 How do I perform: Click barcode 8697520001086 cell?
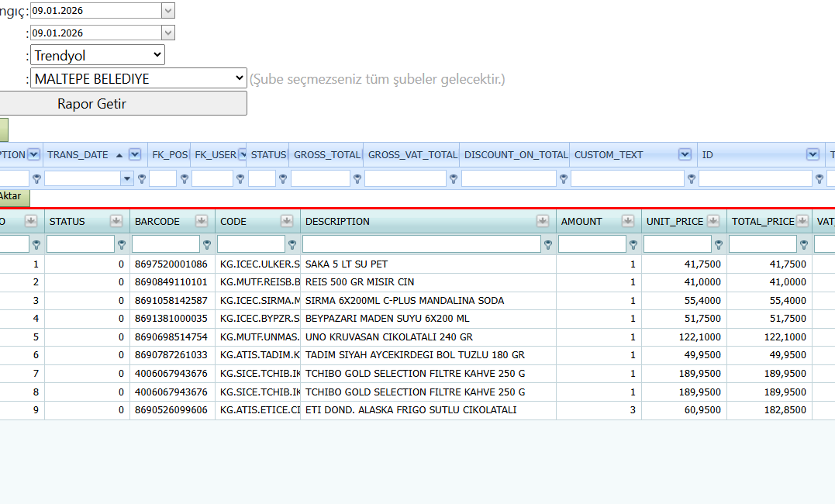point(173,264)
